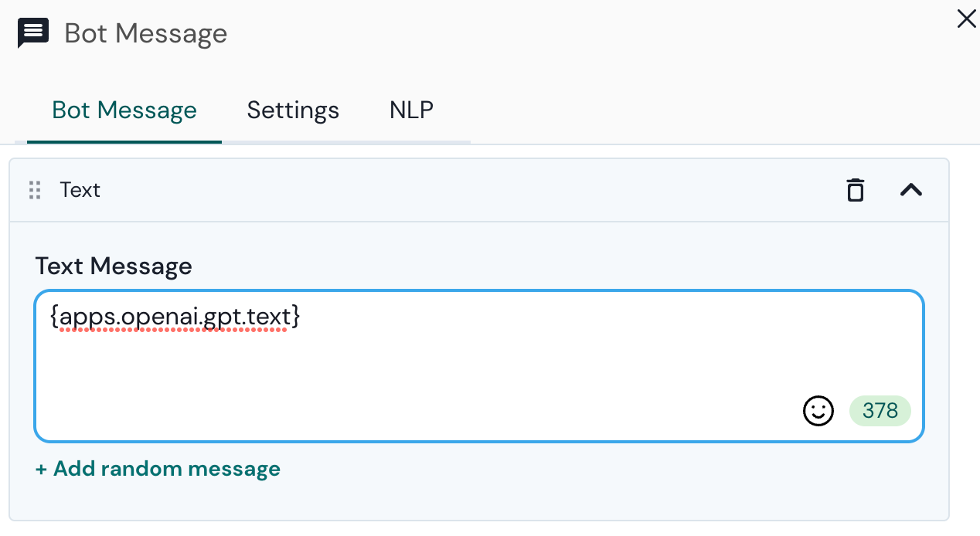Click the Bot Message chat bubble icon

click(x=33, y=33)
